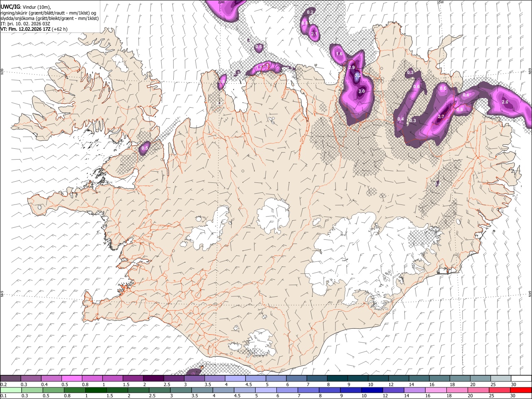Viewport: 532px width, 399px height.
Task: Click the lower legend dark blue swatch 10
Action: pos(372,390)
